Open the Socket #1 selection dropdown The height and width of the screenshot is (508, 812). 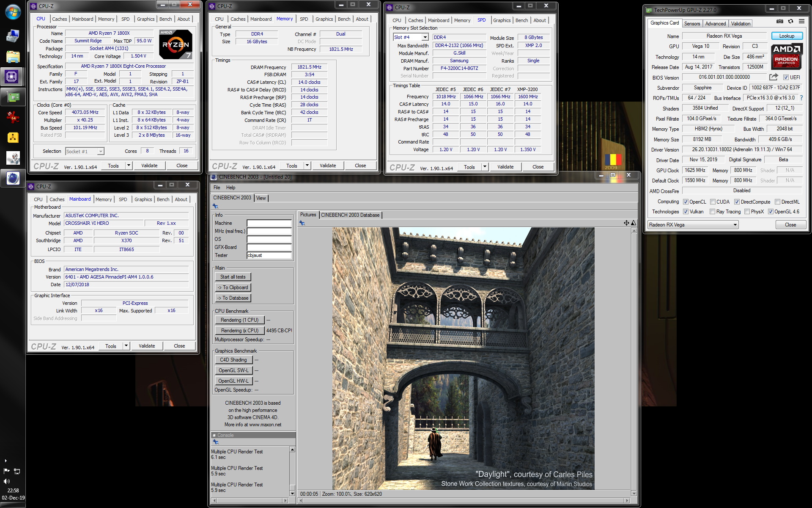pos(85,151)
